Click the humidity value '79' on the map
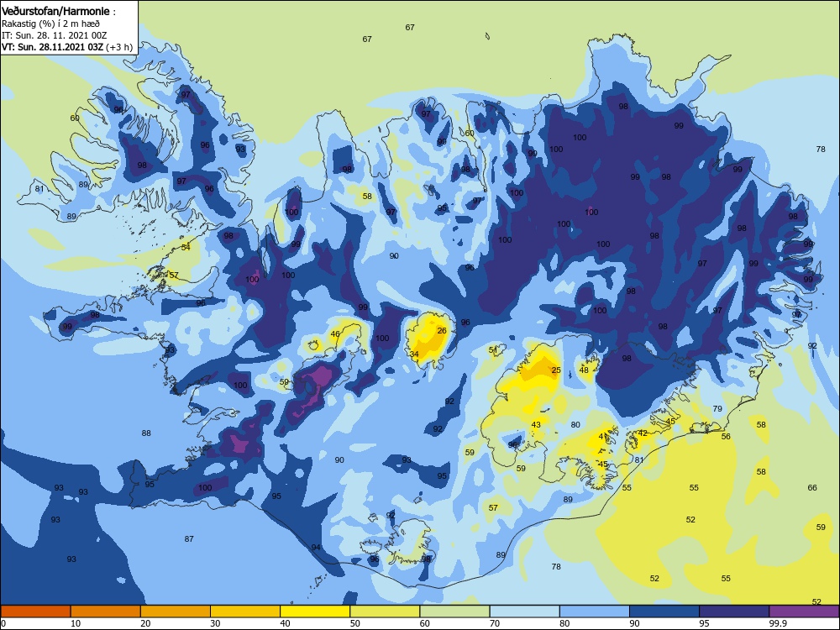The width and height of the screenshot is (840, 630). point(717,409)
